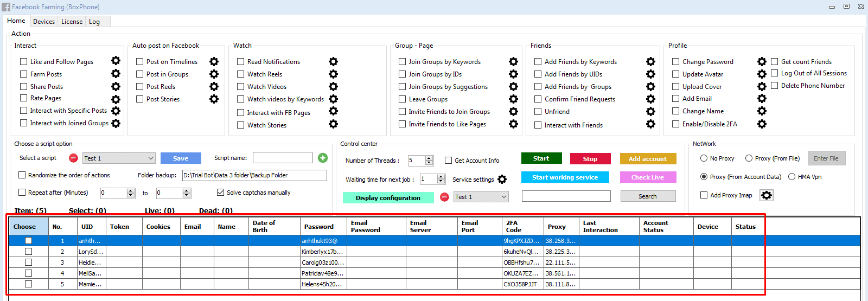Enable Join Groups by IDs checkbox
This screenshot has height=301, width=868.
tap(402, 74)
